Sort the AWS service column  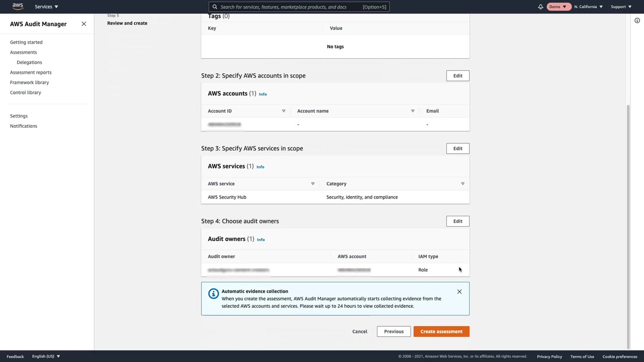pyautogui.click(x=312, y=184)
